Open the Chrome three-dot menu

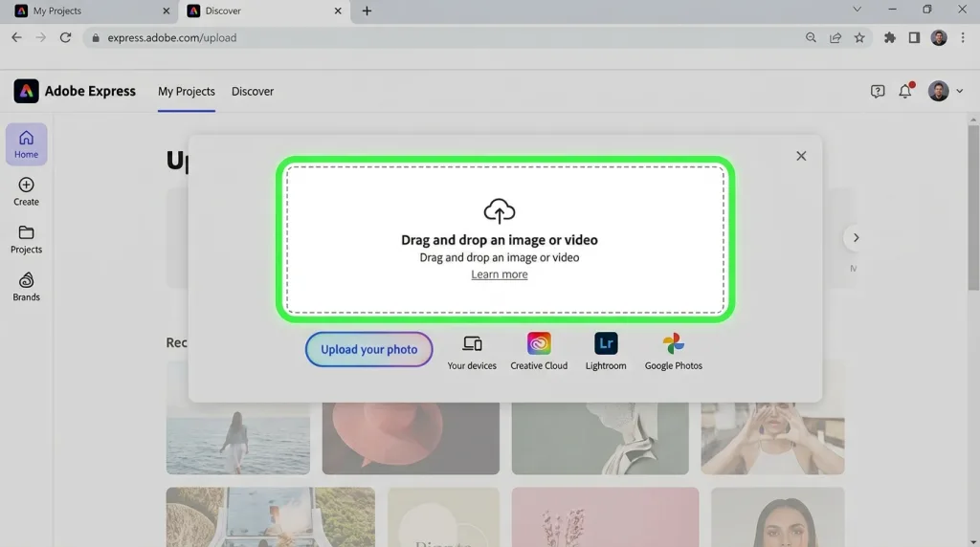(x=963, y=37)
